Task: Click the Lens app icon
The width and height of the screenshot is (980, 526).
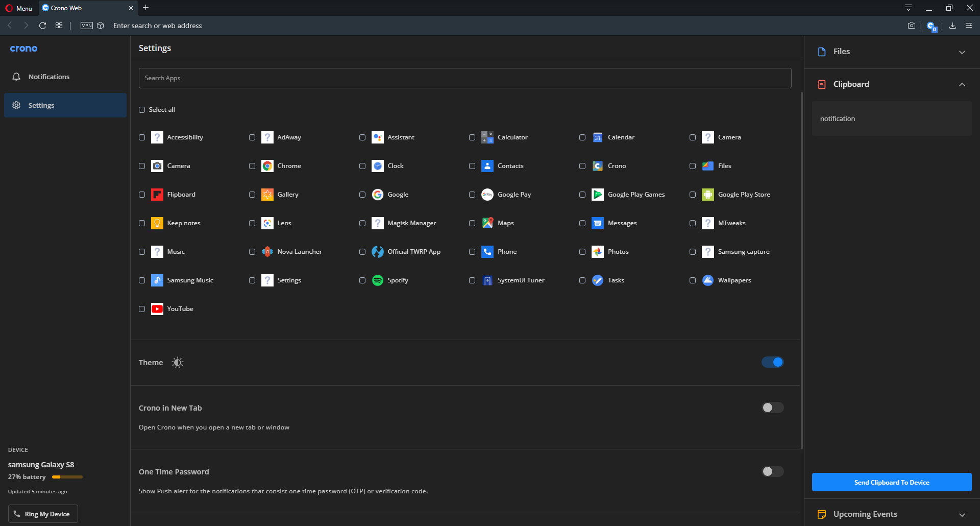Action: [267, 223]
